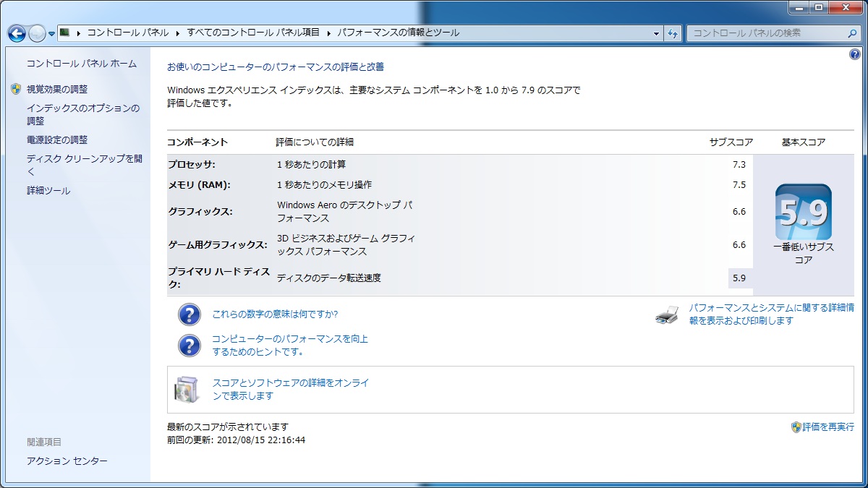Viewport: 868px width, 488px height.
Task: Click the forward navigation arrow button
Action: tap(36, 33)
